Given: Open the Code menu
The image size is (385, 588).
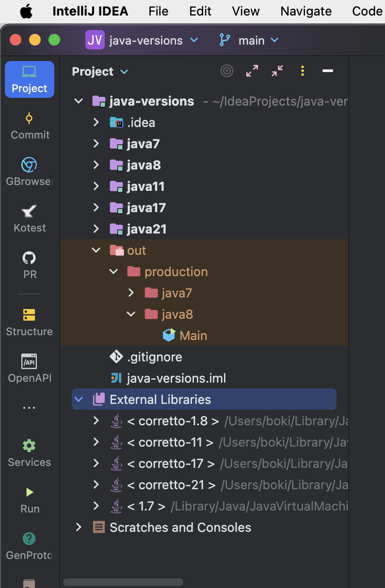Looking at the screenshot, I should pos(367,12).
